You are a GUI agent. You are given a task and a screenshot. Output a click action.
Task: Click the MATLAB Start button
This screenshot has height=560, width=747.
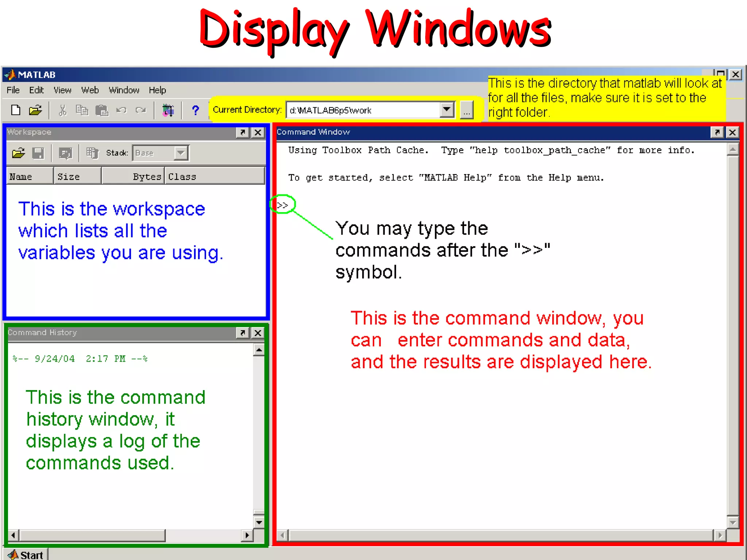[26, 554]
